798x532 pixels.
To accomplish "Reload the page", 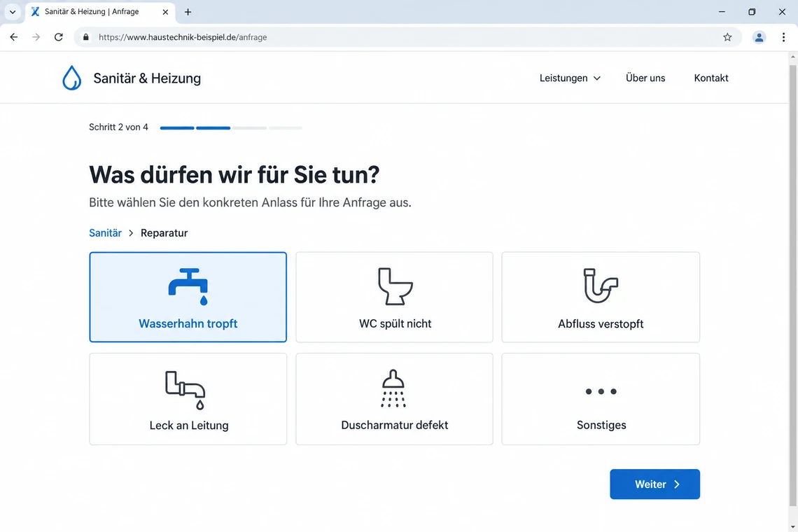I will 59,37.
